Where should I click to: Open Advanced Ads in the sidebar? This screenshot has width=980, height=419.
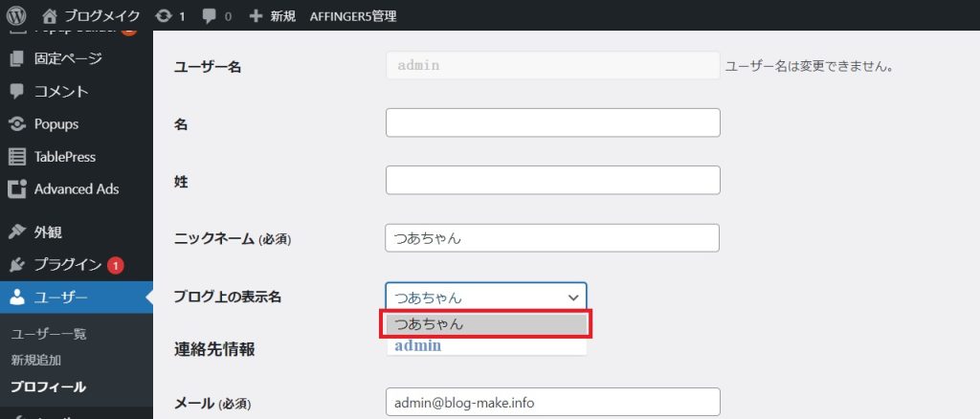click(x=77, y=188)
